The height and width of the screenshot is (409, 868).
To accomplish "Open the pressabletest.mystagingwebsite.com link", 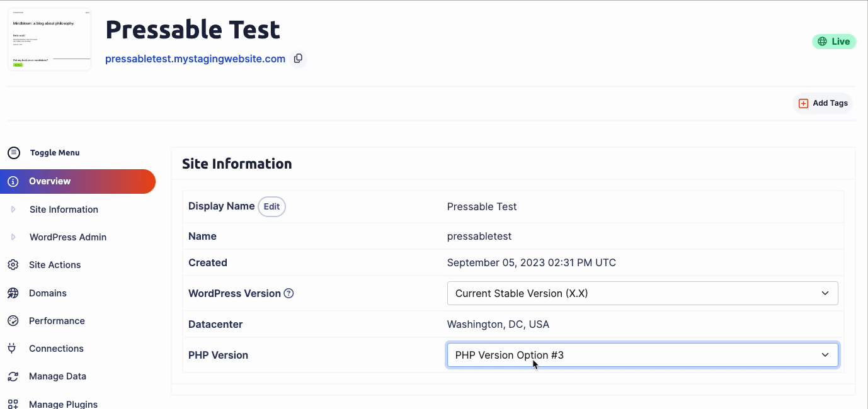I will 195,59.
